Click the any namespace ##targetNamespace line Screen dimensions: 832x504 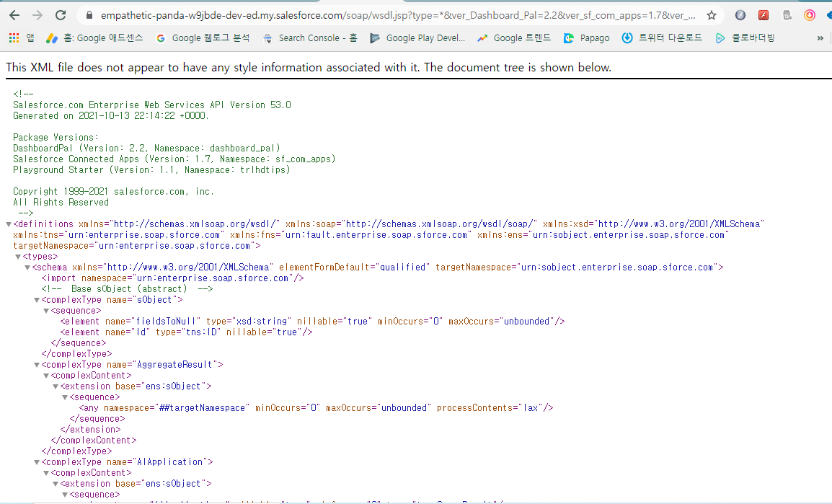(317, 408)
